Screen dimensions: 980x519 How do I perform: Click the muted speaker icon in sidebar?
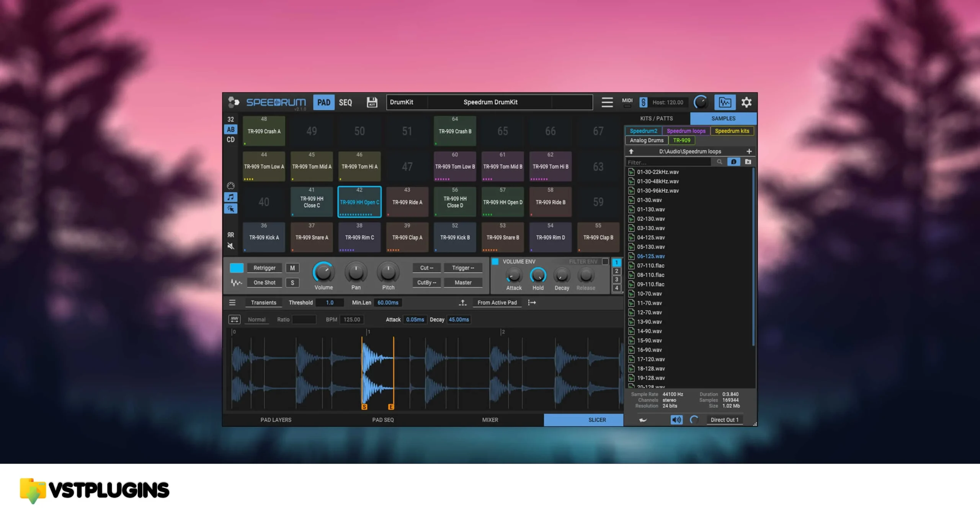[x=230, y=246]
